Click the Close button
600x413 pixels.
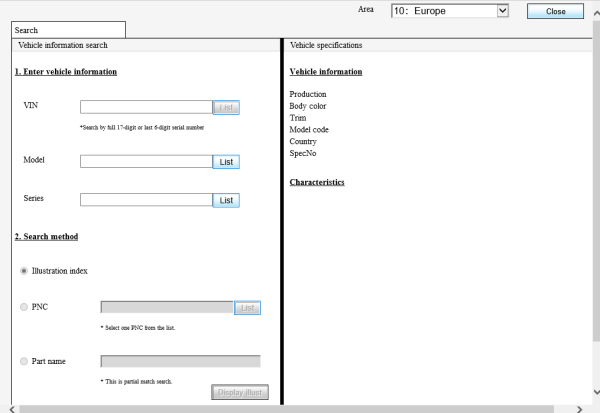pos(555,11)
